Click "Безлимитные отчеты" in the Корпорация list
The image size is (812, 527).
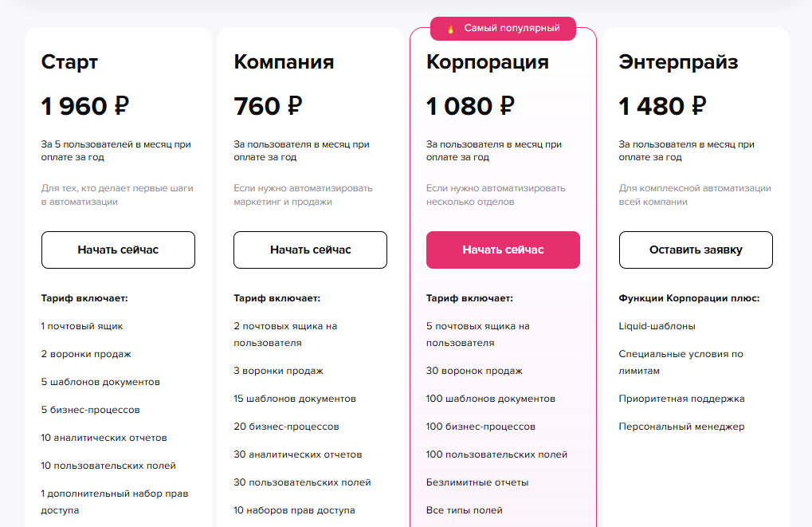click(477, 482)
